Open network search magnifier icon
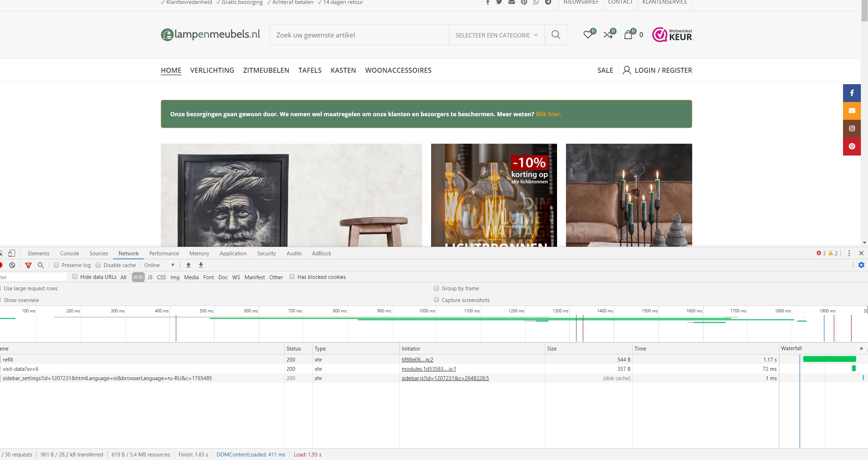The image size is (868, 460). pyautogui.click(x=41, y=265)
